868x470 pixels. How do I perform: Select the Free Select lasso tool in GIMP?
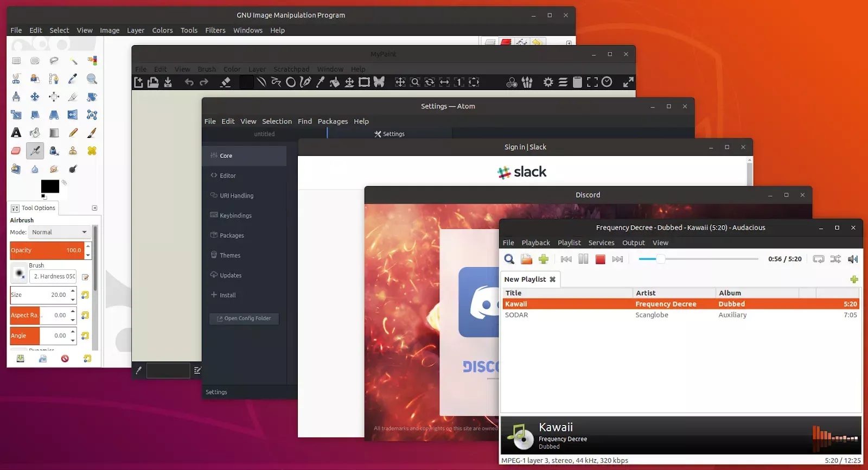pyautogui.click(x=54, y=61)
